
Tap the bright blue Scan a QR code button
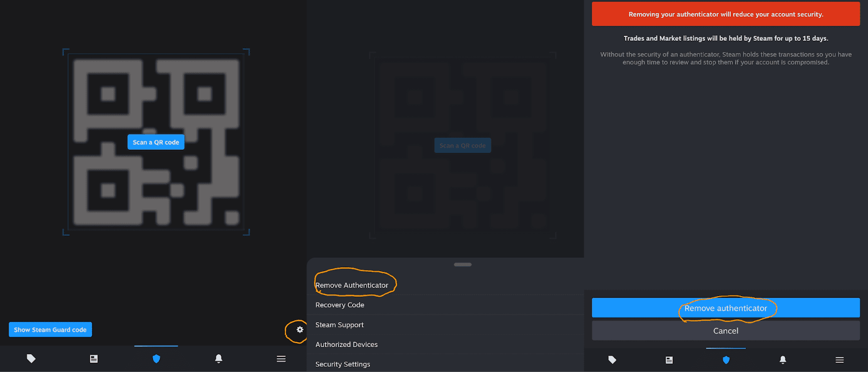coord(156,142)
